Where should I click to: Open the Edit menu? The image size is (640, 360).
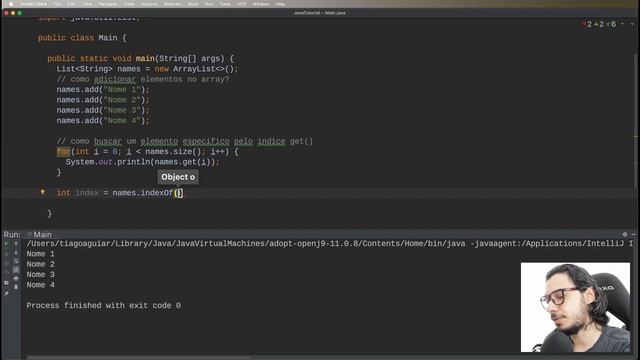(71, 4)
